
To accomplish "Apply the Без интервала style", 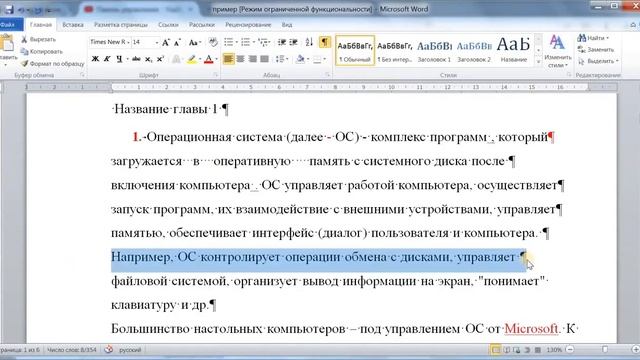I will coord(394,51).
